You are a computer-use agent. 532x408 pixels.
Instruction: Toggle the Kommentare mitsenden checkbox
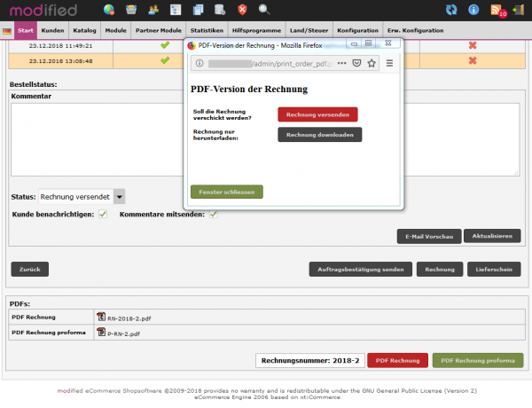(213, 214)
